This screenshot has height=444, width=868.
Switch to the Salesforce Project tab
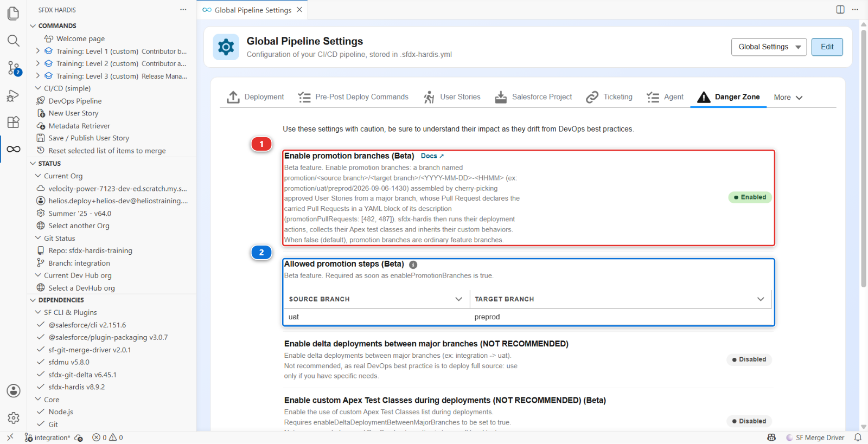[x=534, y=97]
